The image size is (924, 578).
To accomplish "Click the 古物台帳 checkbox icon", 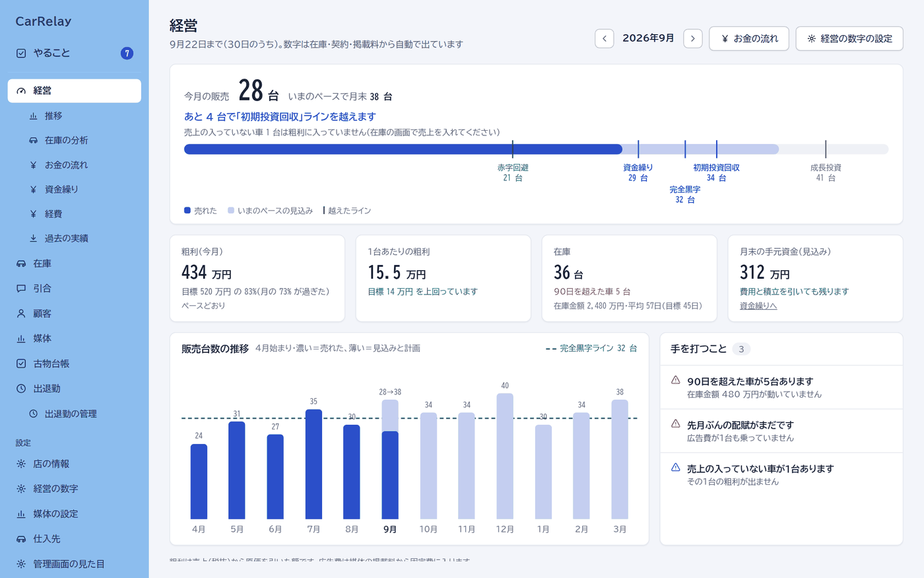I will point(21,363).
